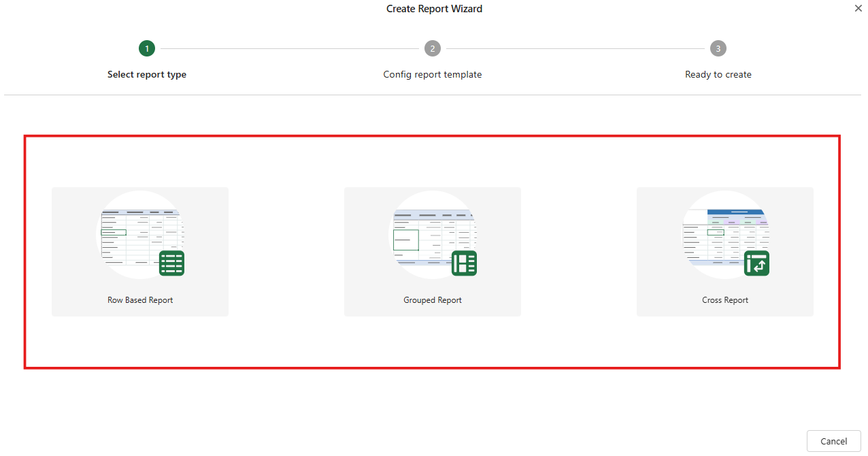Image resolution: width=868 pixels, height=456 pixels.
Task: Click the step 2 gray circle
Action: click(433, 48)
